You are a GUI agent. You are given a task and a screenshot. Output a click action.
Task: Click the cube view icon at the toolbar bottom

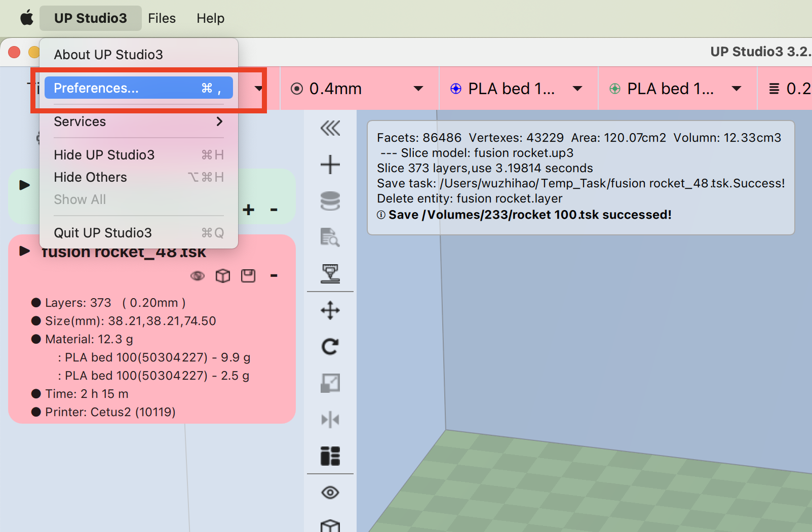coord(330,526)
